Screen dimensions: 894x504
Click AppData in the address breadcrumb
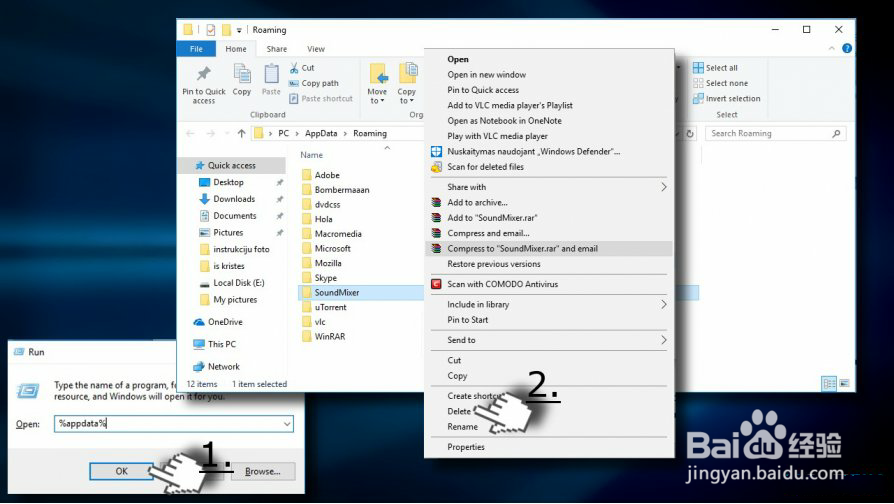coord(321,133)
